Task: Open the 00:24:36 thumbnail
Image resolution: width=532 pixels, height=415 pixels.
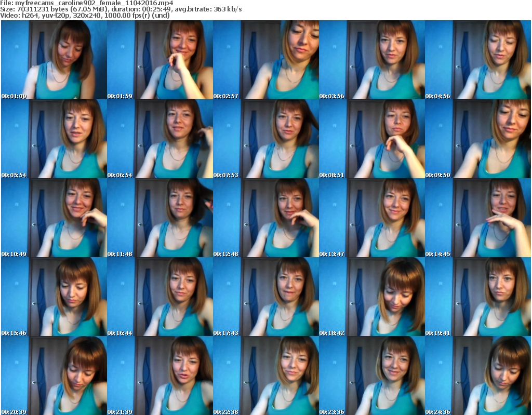Action: (x=478, y=376)
